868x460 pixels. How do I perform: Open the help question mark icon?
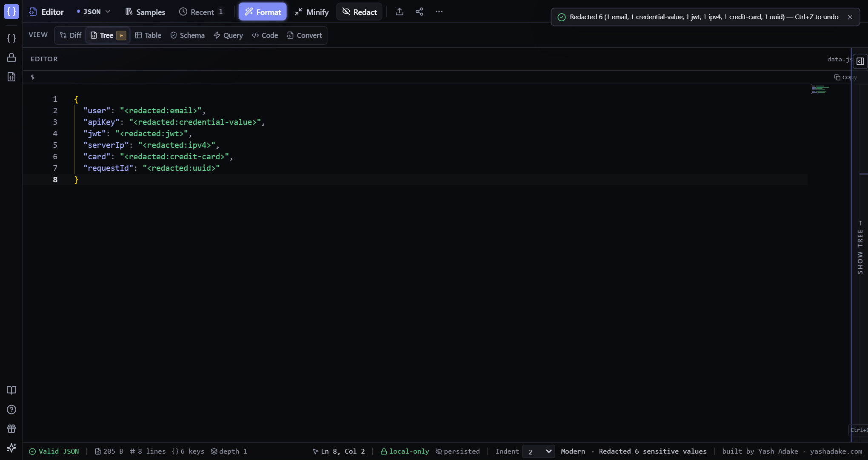(x=11, y=410)
